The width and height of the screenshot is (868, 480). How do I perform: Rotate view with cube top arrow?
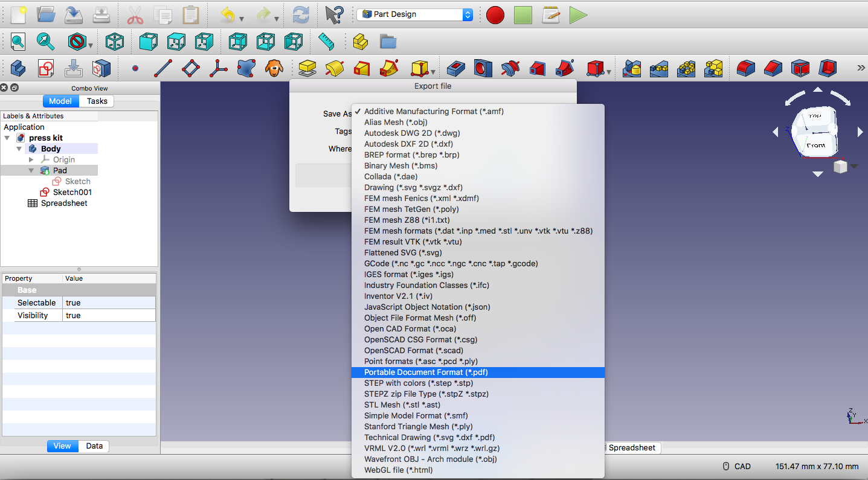(x=817, y=89)
